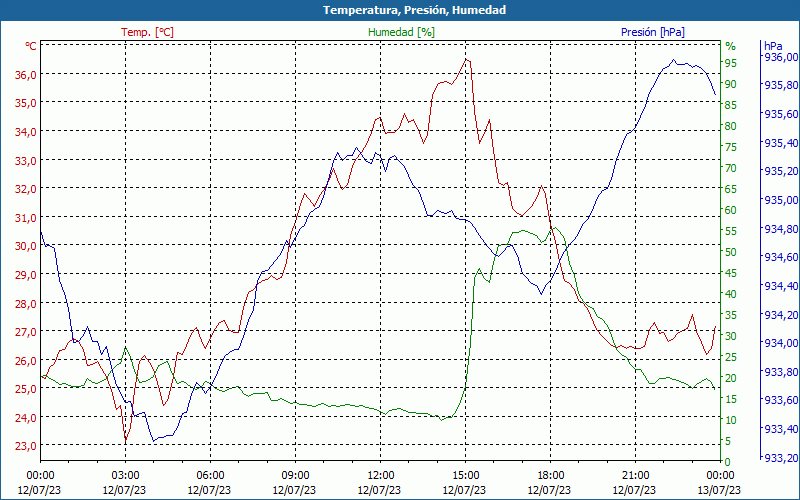800x500 pixels.
Task: Click the '936,00' pressure axis value
Action: point(779,56)
